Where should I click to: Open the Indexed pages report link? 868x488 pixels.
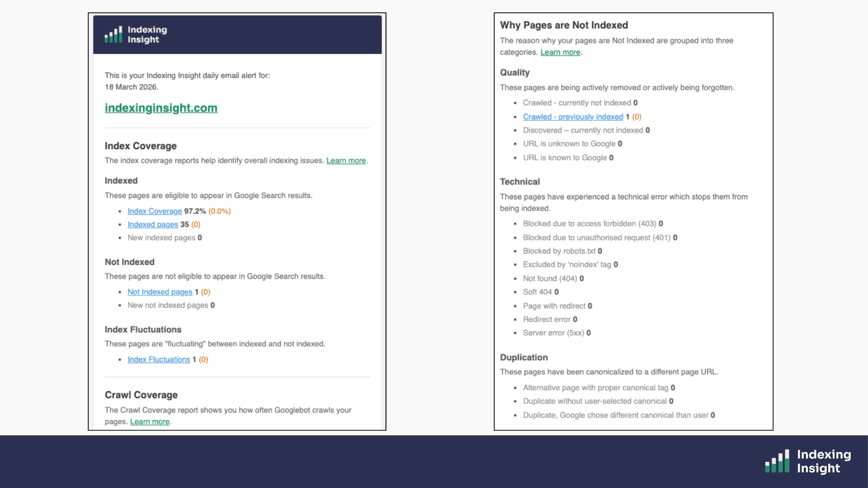point(153,225)
